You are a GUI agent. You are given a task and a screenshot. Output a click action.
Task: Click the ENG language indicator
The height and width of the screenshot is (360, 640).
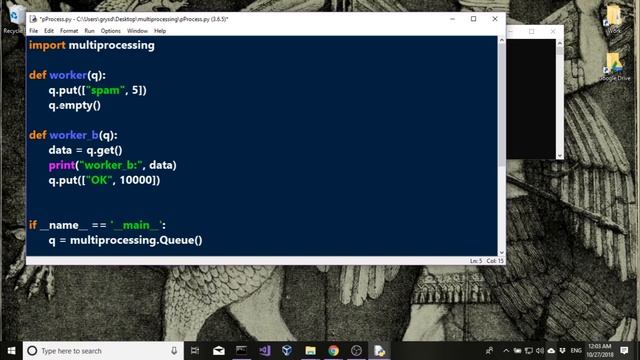(576, 351)
